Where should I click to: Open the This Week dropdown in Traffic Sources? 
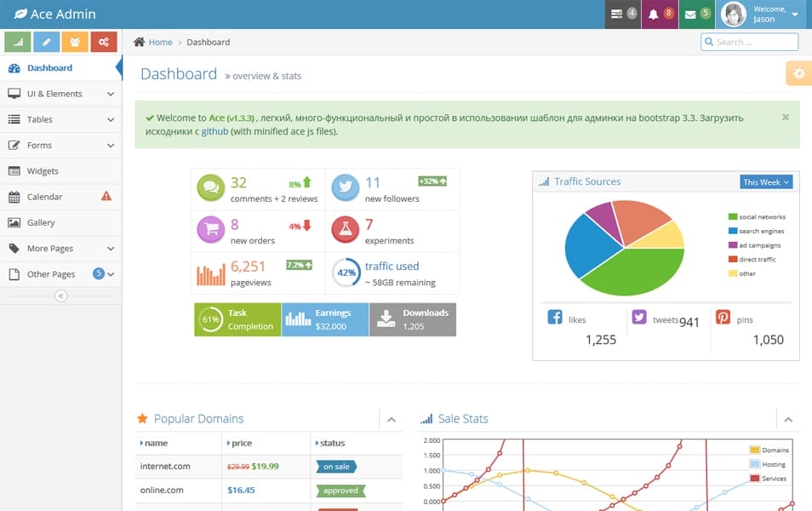[x=765, y=181]
